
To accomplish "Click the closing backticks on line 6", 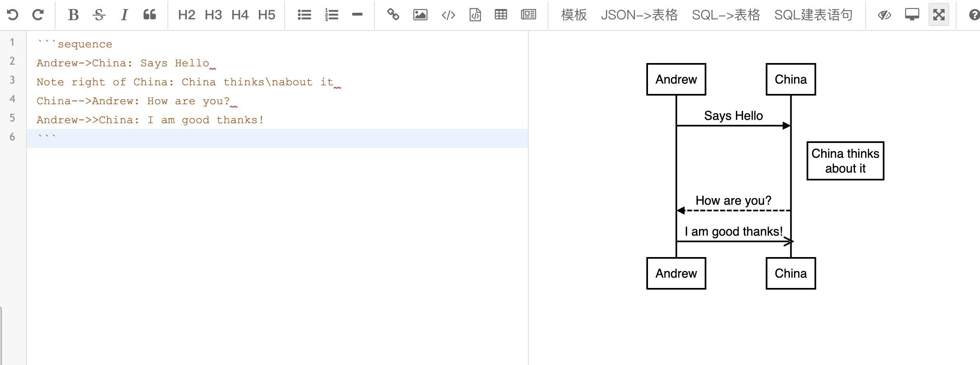I will pyautogui.click(x=46, y=136).
